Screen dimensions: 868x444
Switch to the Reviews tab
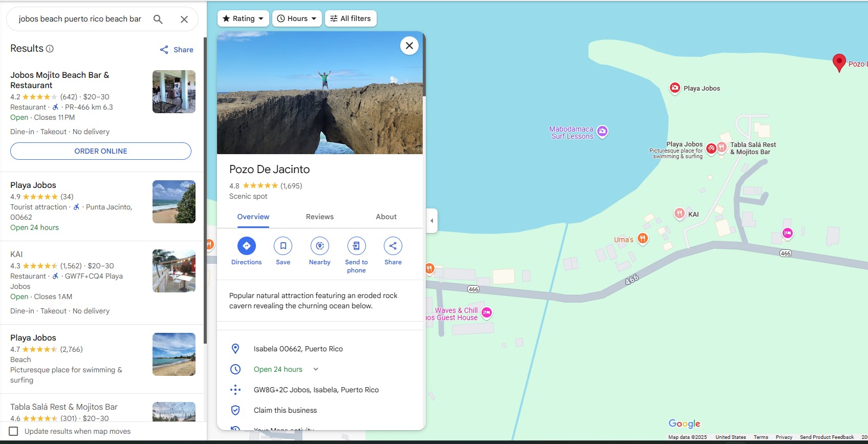(320, 217)
